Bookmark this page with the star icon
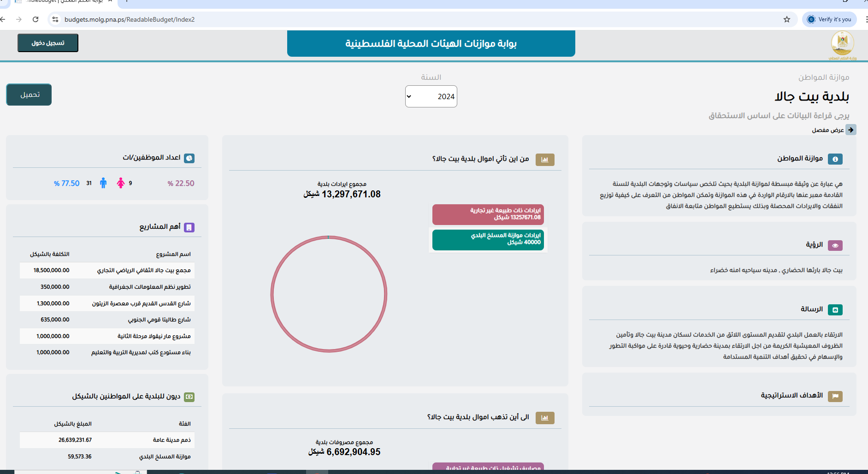The width and height of the screenshot is (868, 474). click(786, 19)
